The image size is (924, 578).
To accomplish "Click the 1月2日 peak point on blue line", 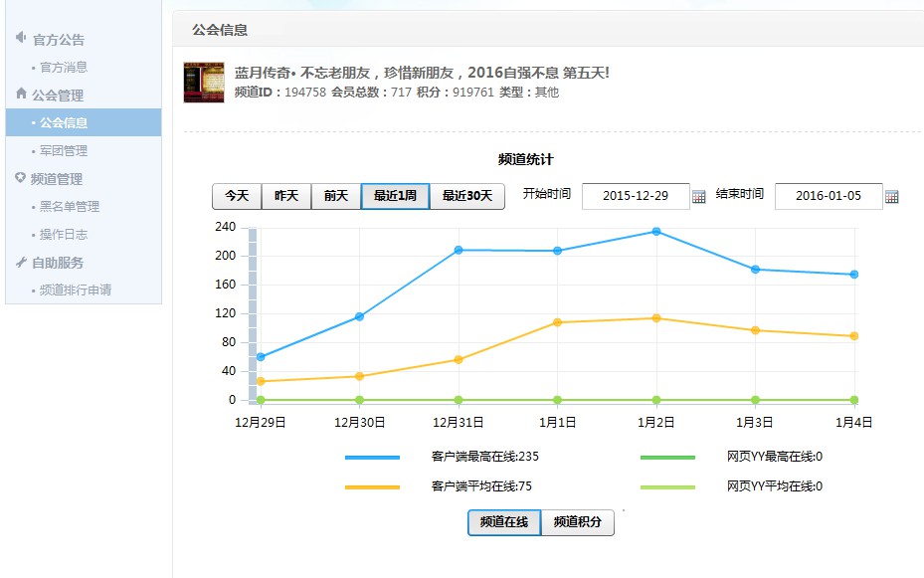I will click(x=656, y=232).
